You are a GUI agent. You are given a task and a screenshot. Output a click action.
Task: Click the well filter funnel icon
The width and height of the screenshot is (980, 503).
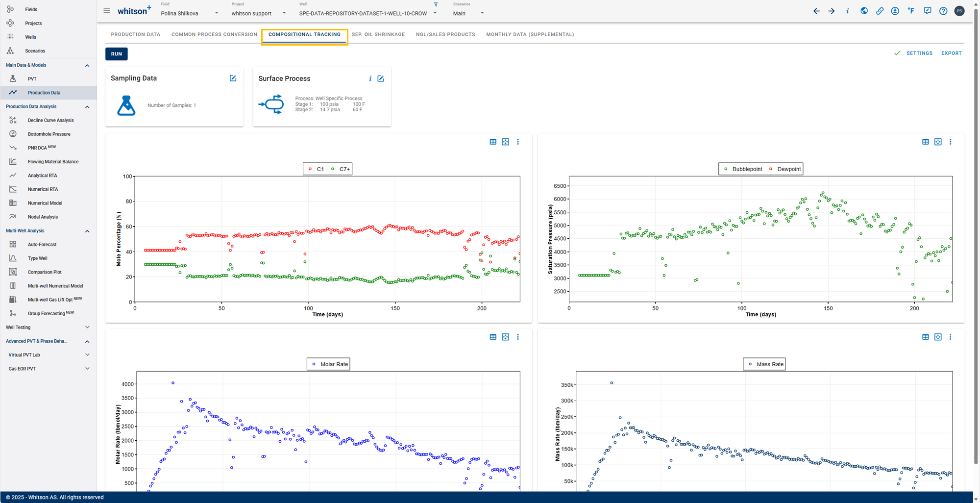click(436, 4)
